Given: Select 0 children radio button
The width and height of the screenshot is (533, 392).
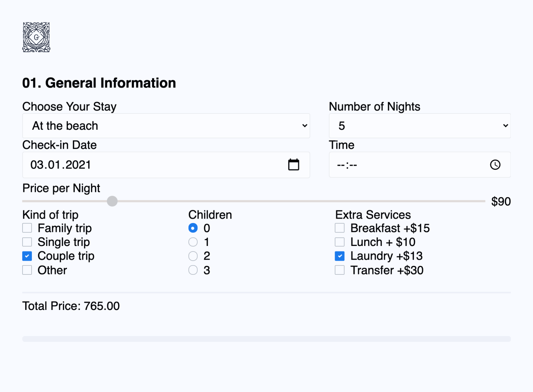Looking at the screenshot, I should tap(193, 228).
